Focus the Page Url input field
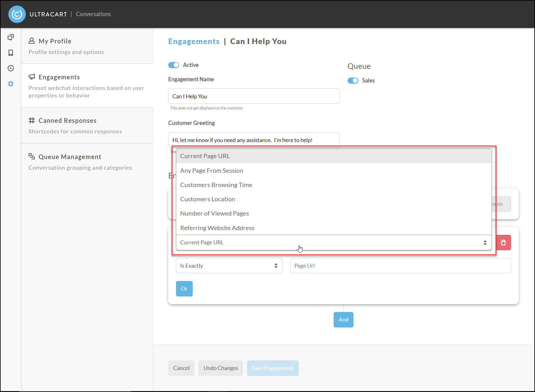The height and width of the screenshot is (392, 535). pyautogui.click(x=400, y=266)
